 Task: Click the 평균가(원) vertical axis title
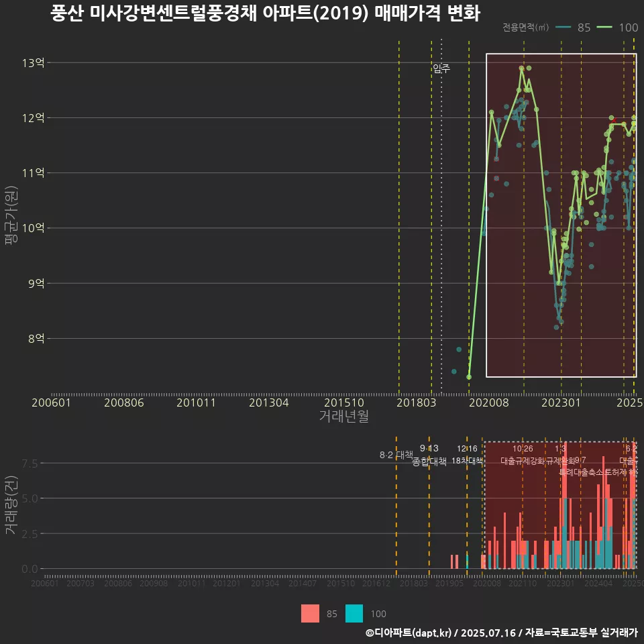click(11, 215)
